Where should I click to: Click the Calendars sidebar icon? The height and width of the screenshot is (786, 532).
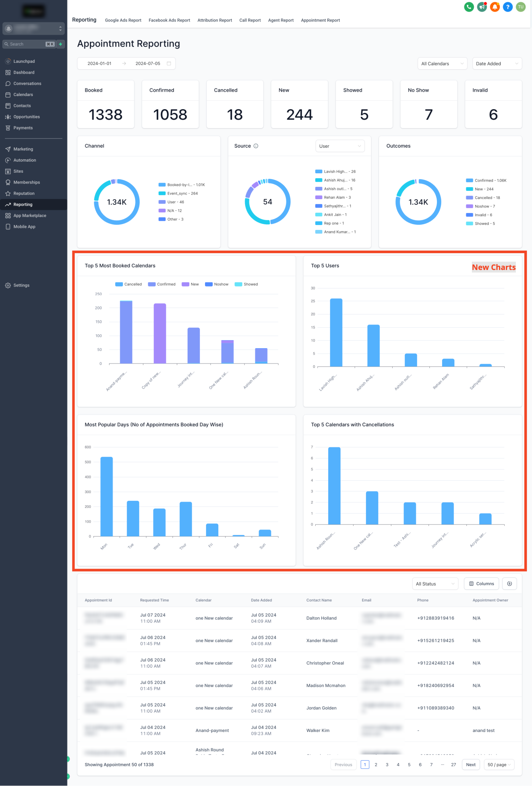8,95
